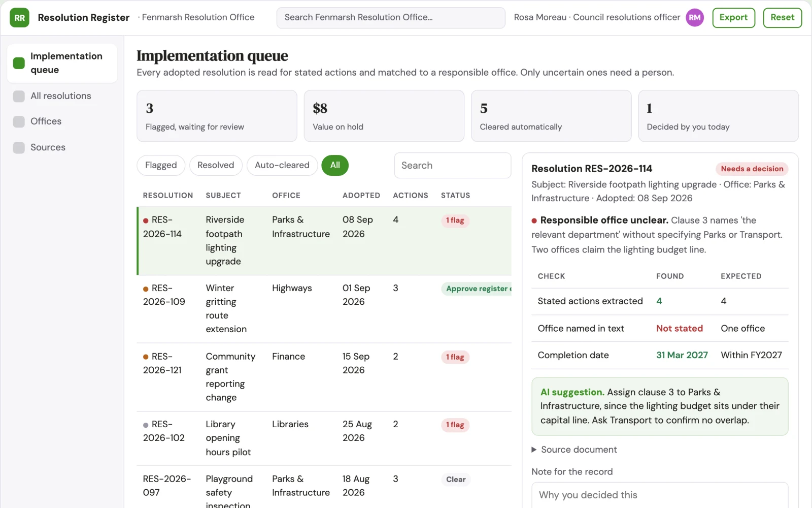Viewport: 812px width, 508px height.
Task: Open the Value on hold card
Action: [x=384, y=116]
